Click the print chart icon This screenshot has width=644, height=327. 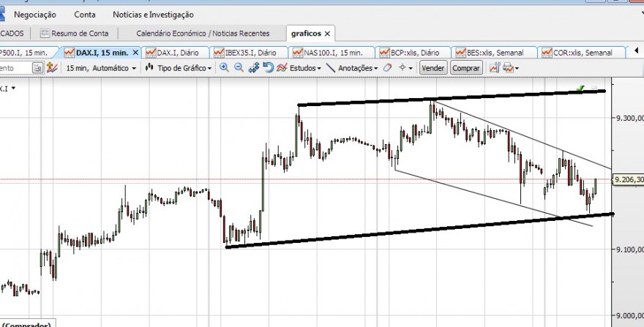pyautogui.click(x=508, y=68)
